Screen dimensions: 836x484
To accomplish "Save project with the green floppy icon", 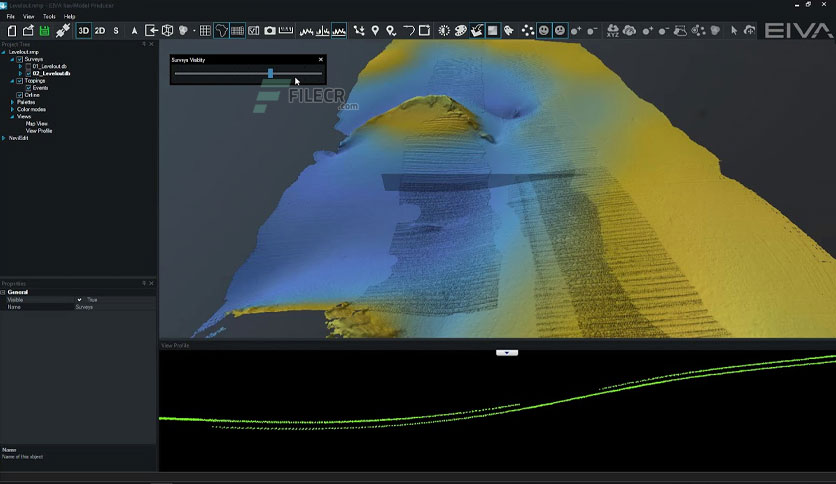I will point(45,31).
